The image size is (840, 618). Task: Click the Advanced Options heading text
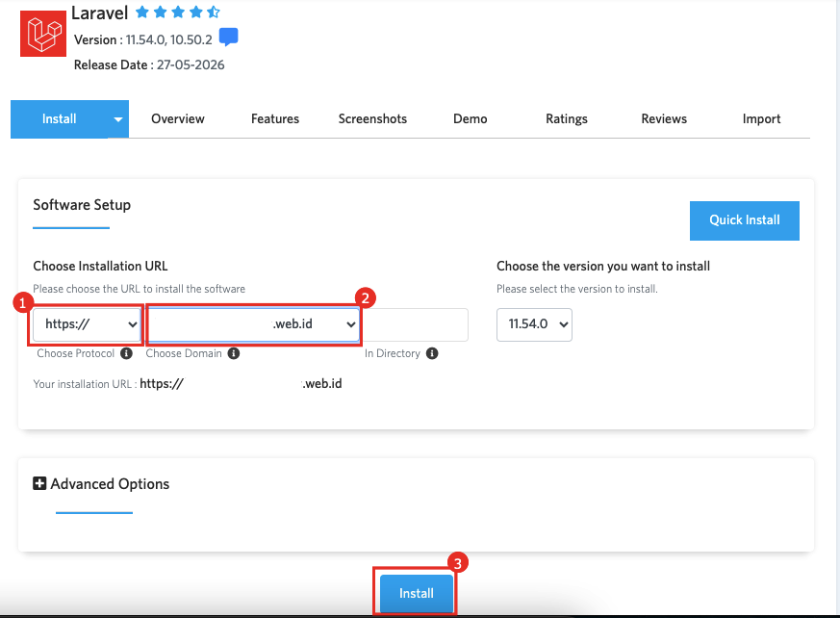click(x=110, y=484)
